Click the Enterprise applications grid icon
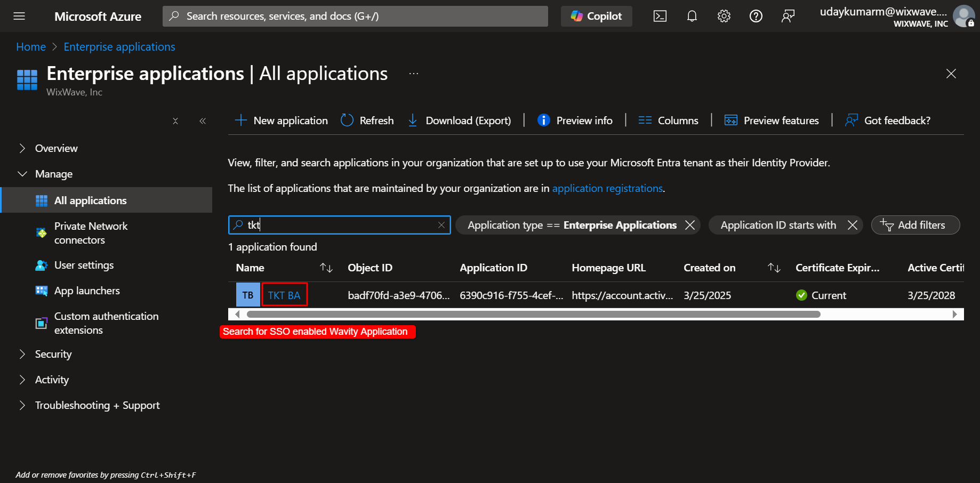The image size is (980, 483). coord(27,80)
